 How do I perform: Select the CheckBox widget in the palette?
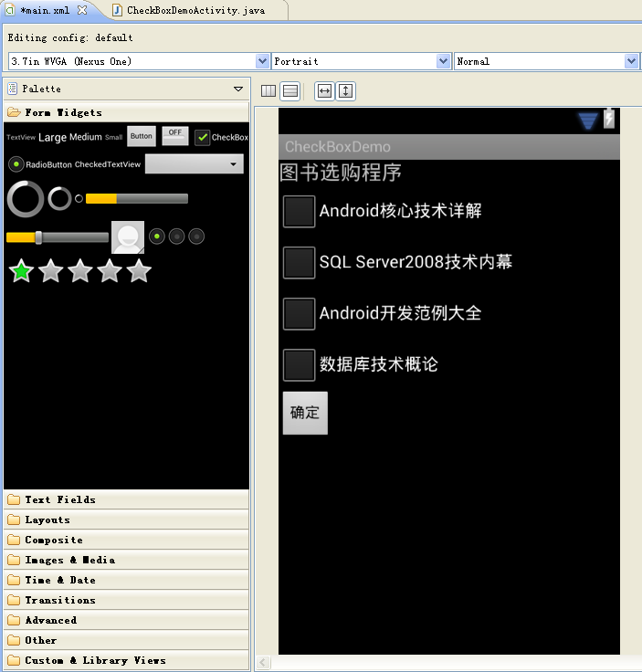point(221,137)
